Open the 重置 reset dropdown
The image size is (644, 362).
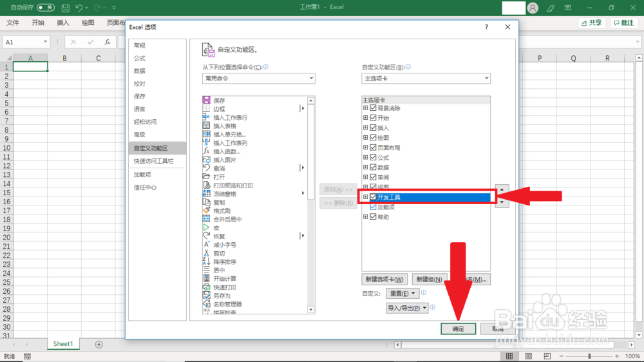coord(402,293)
